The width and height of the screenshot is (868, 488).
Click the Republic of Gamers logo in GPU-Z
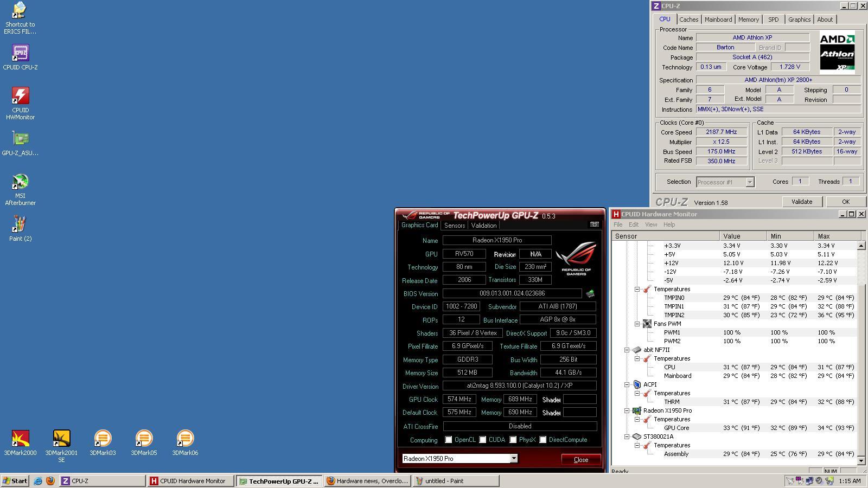[x=576, y=259]
